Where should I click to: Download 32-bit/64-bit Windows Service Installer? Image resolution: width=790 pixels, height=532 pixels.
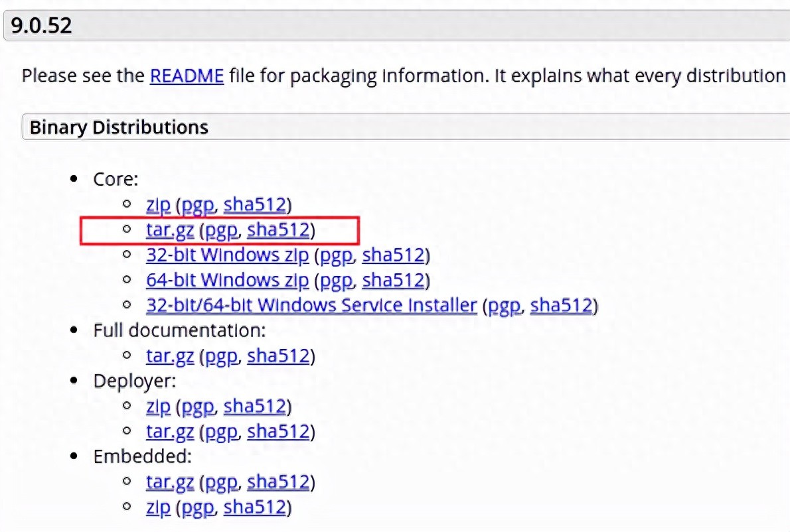(x=311, y=306)
